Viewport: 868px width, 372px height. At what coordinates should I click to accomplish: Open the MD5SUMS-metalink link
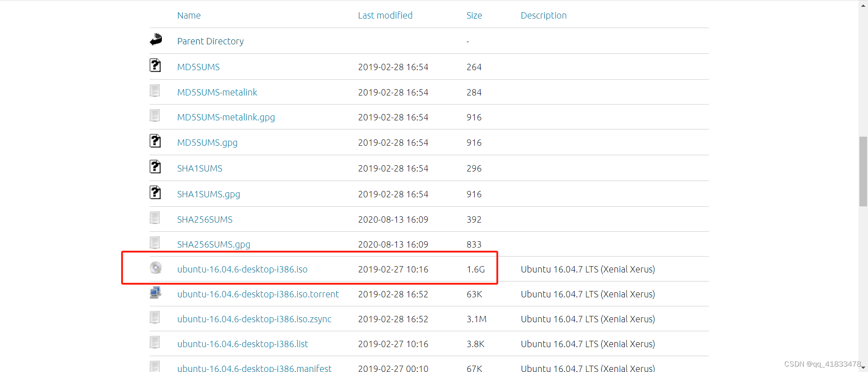coord(217,92)
